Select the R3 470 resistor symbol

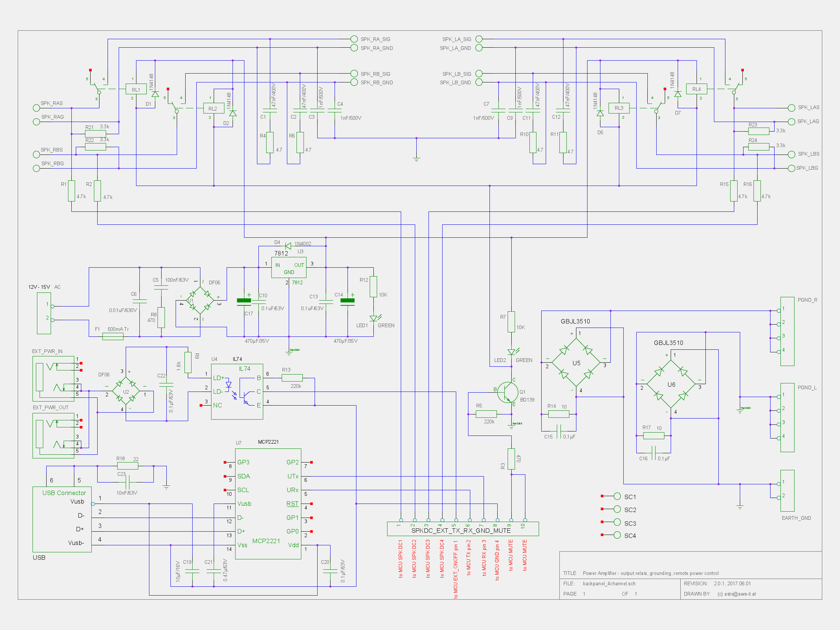click(x=511, y=459)
